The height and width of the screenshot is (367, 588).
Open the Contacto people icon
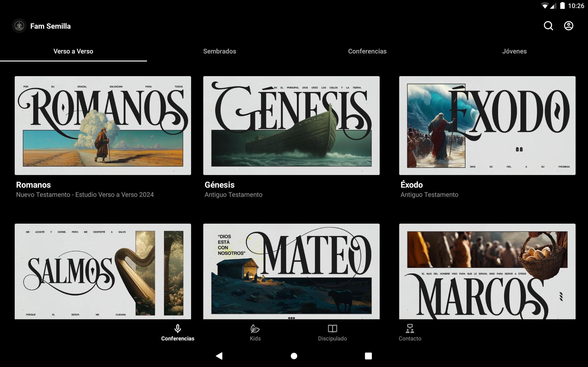[x=410, y=329]
